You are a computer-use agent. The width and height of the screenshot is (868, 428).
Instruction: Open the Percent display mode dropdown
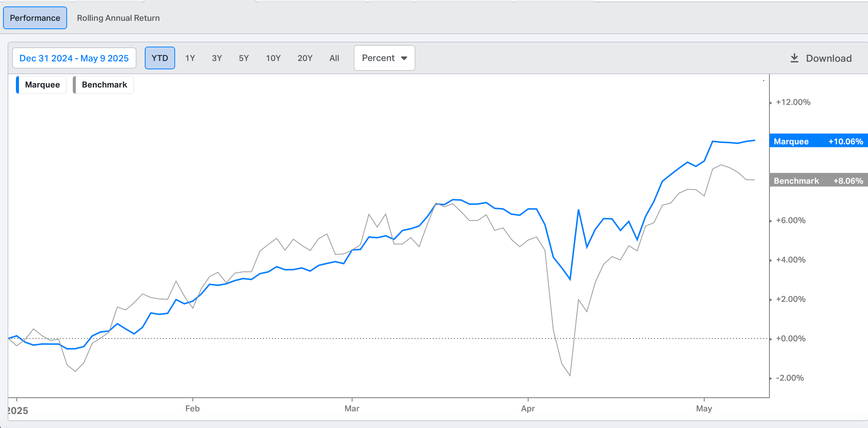coord(384,58)
